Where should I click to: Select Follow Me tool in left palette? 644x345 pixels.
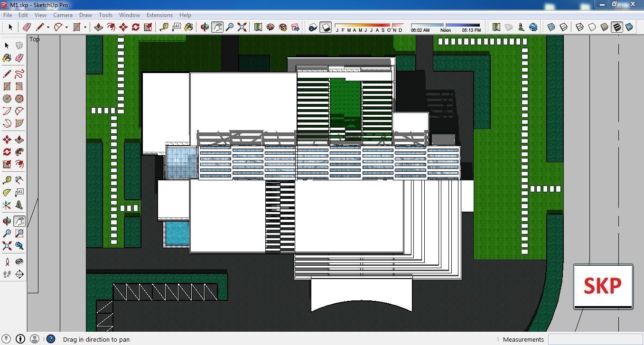click(19, 152)
